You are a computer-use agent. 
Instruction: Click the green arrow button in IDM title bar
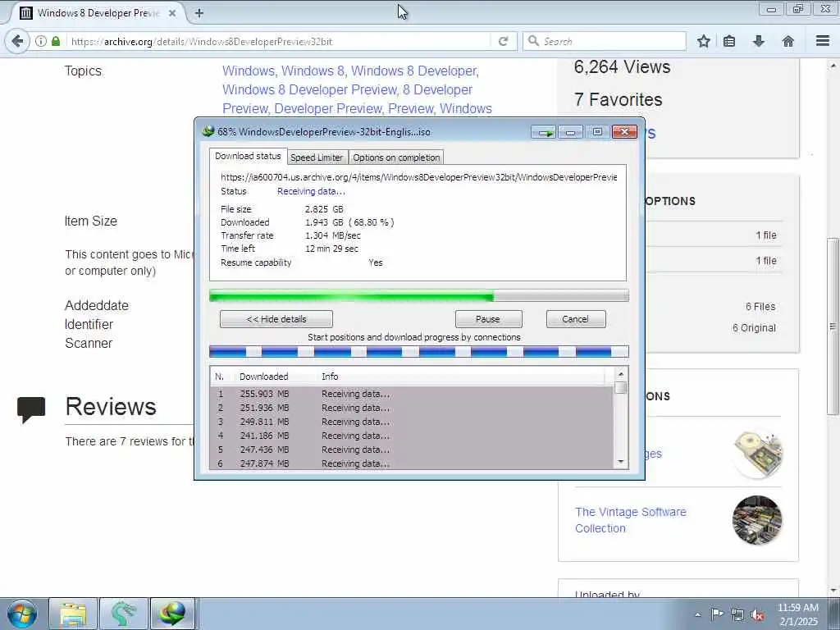click(545, 132)
